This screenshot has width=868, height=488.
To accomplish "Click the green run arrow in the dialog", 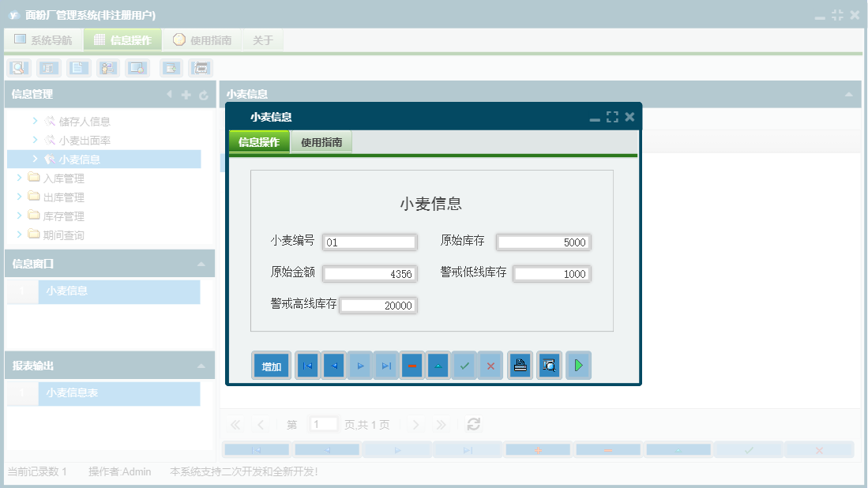I will tap(578, 365).
